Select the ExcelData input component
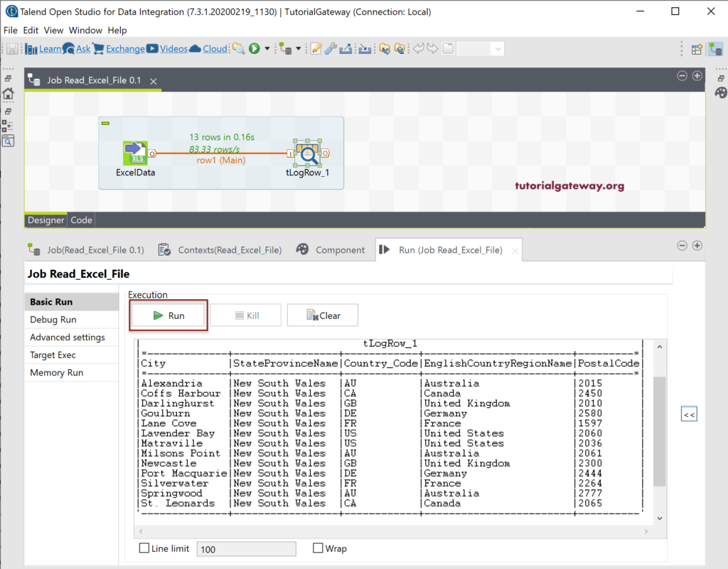 (136, 153)
